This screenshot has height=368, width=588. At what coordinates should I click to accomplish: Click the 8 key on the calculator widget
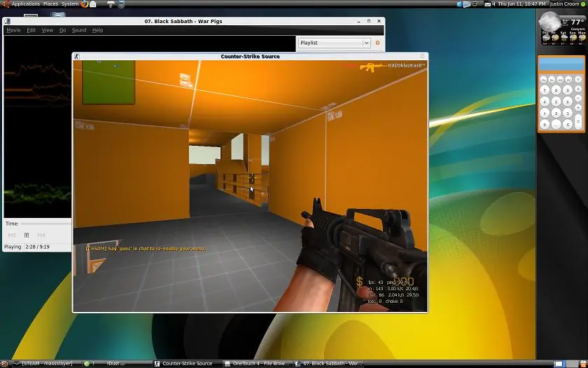(x=556, y=90)
